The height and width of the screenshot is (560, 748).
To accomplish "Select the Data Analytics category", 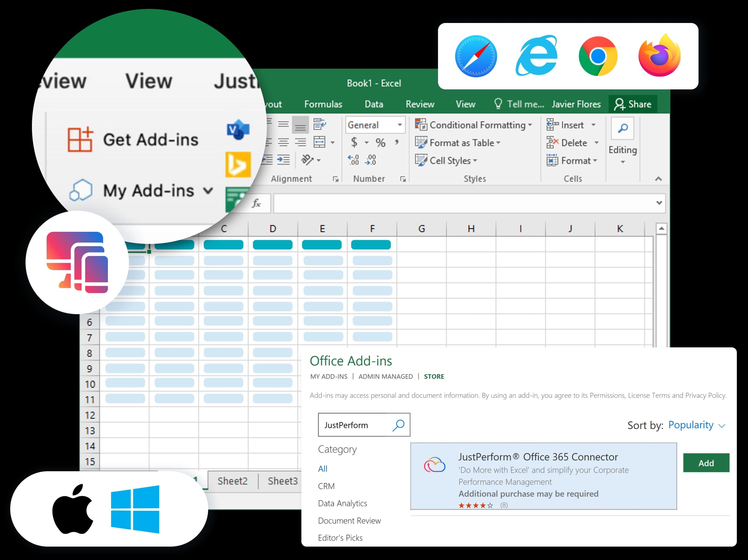I will pos(342,503).
